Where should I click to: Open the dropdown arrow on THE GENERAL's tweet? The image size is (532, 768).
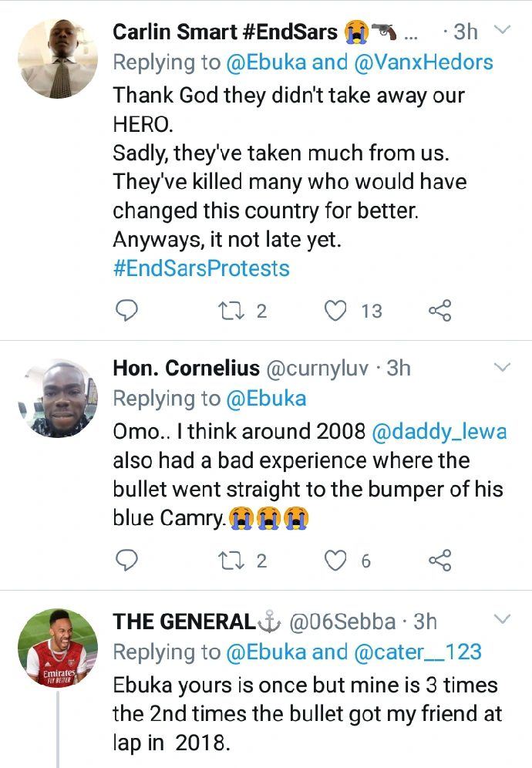pos(502,619)
